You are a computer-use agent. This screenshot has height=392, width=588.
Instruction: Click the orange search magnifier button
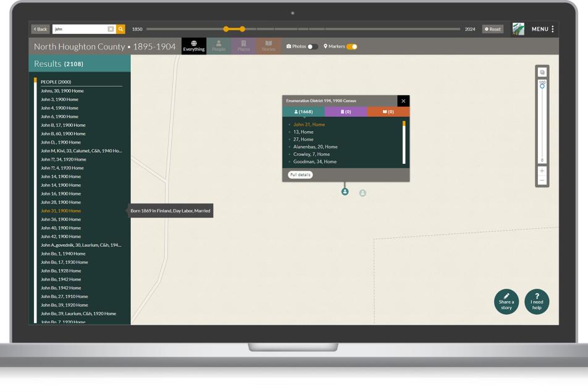pyautogui.click(x=120, y=29)
